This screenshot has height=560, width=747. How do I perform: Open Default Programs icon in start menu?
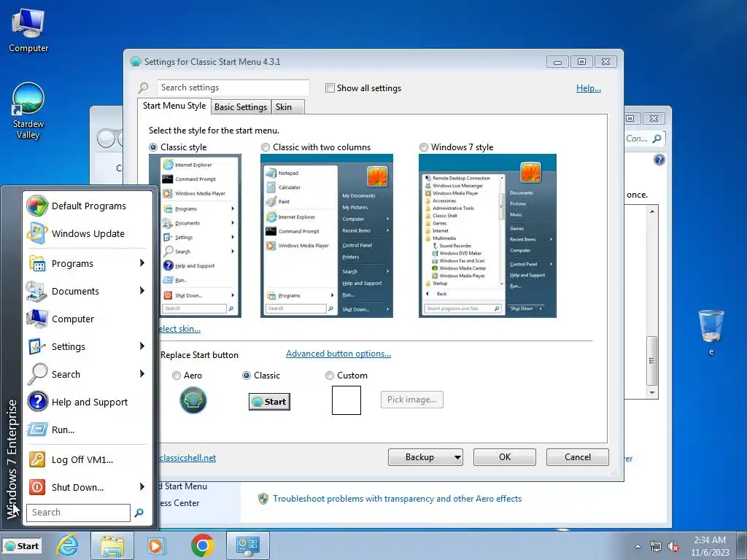coord(37,206)
